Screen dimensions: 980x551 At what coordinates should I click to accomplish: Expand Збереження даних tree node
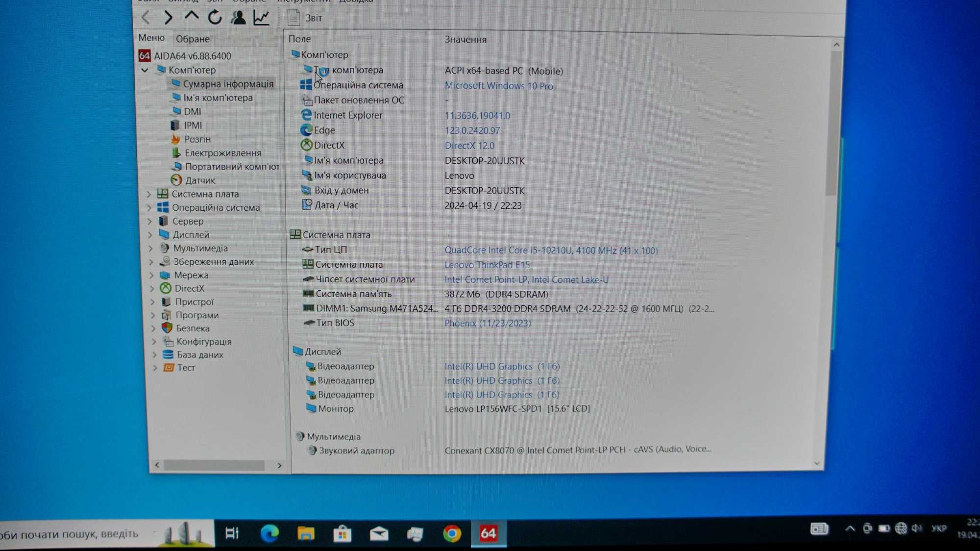[151, 262]
